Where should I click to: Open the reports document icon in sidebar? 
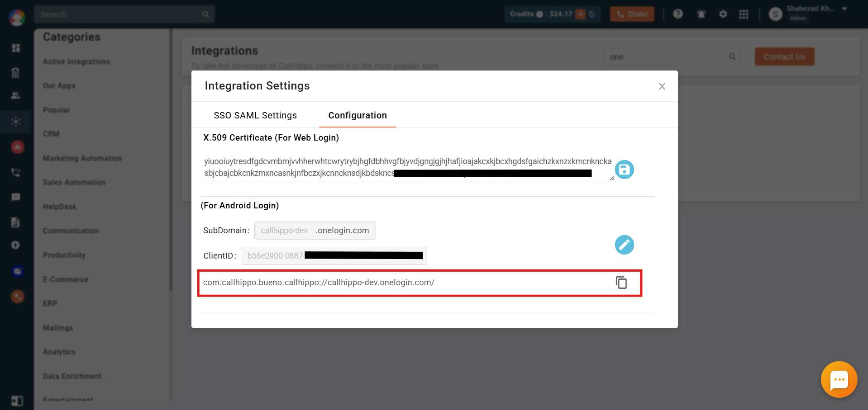coord(16,222)
